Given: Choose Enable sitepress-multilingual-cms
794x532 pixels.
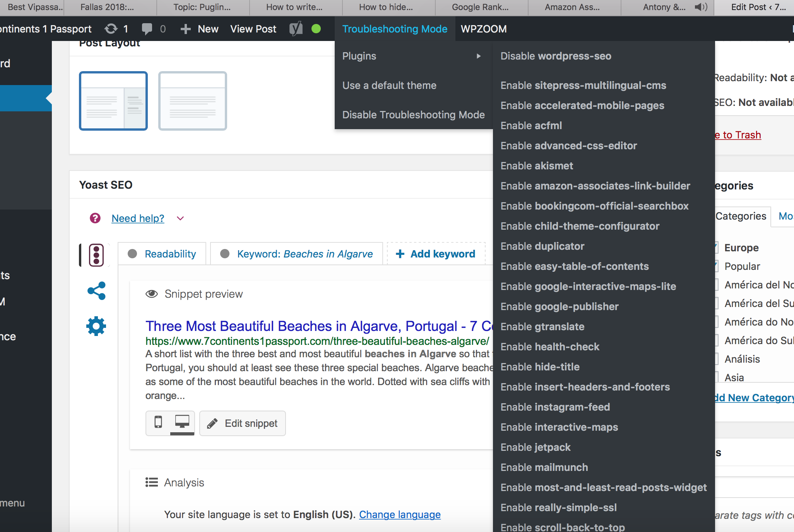Looking at the screenshot, I should (584, 85).
